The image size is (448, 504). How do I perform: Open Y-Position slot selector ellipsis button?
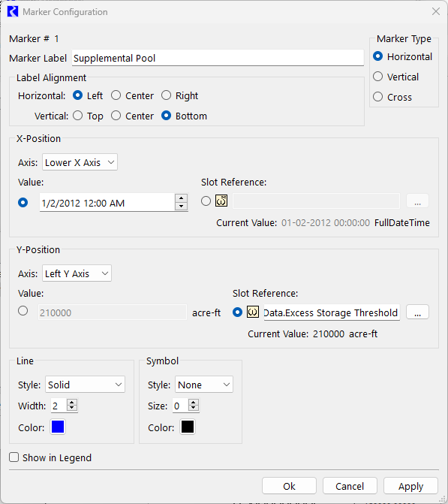coord(417,312)
